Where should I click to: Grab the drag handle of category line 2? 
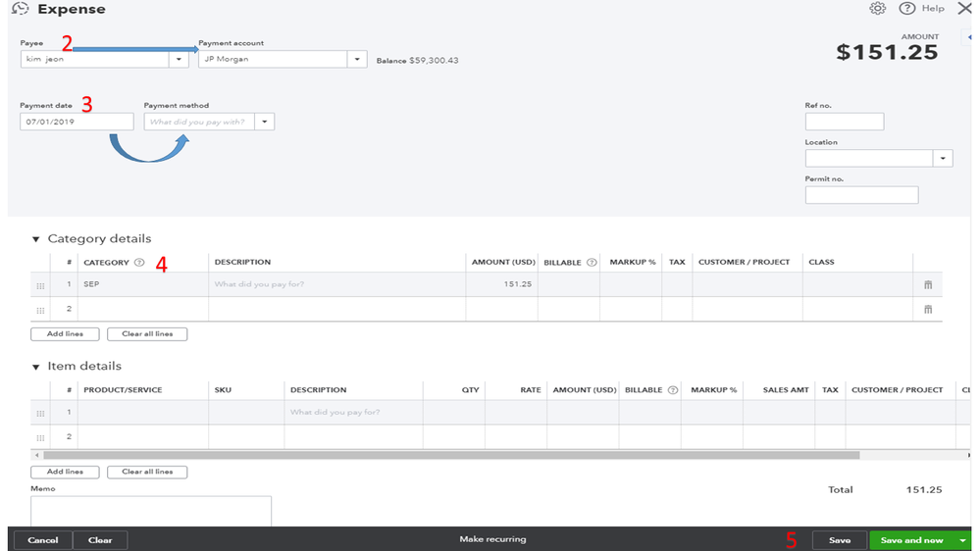point(40,310)
